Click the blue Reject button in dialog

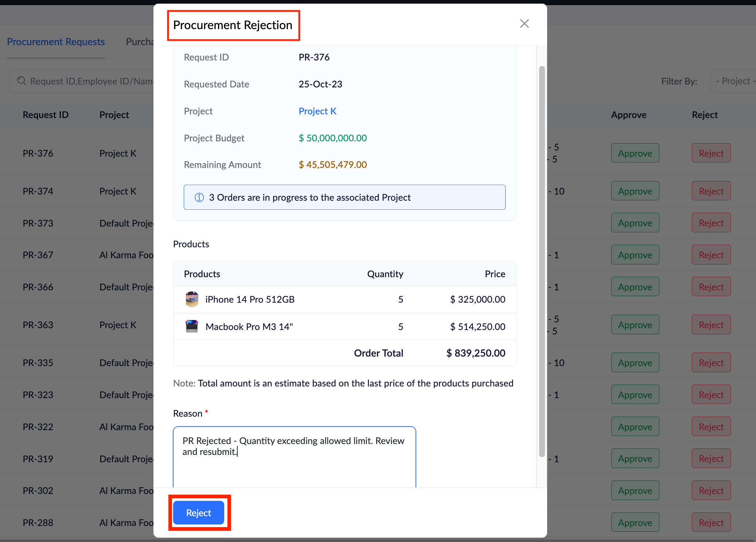(x=199, y=513)
